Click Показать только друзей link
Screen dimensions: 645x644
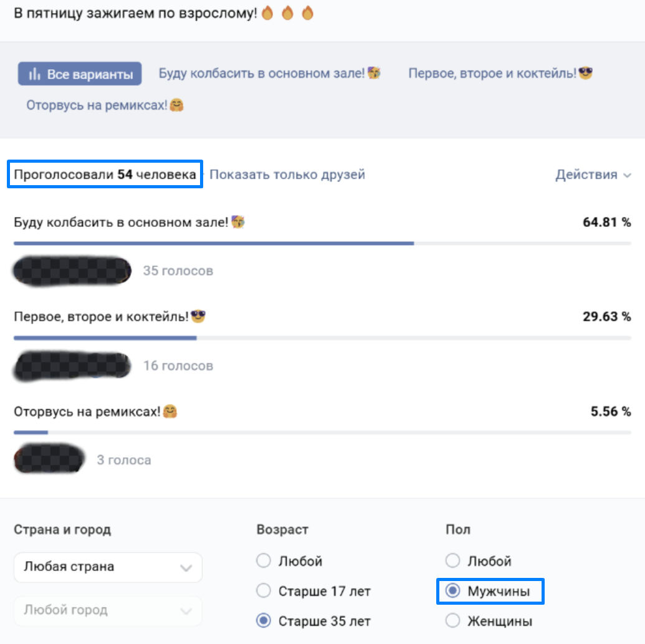287,175
